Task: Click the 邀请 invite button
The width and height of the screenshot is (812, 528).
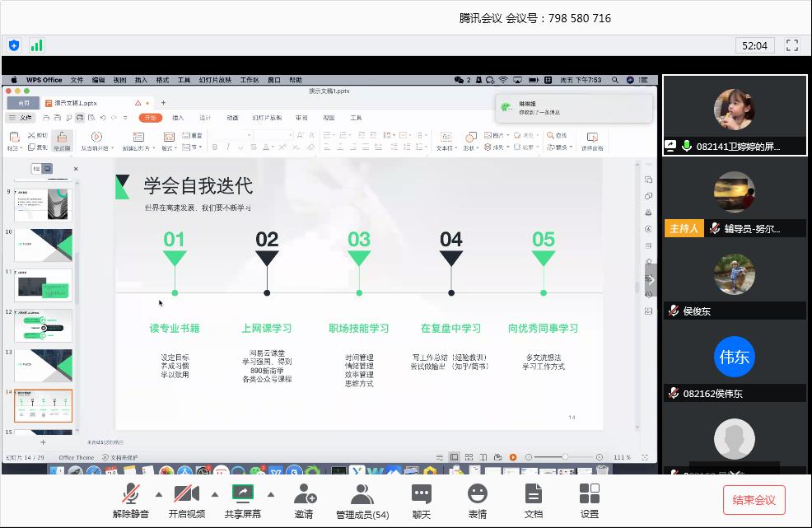Action: [305, 500]
